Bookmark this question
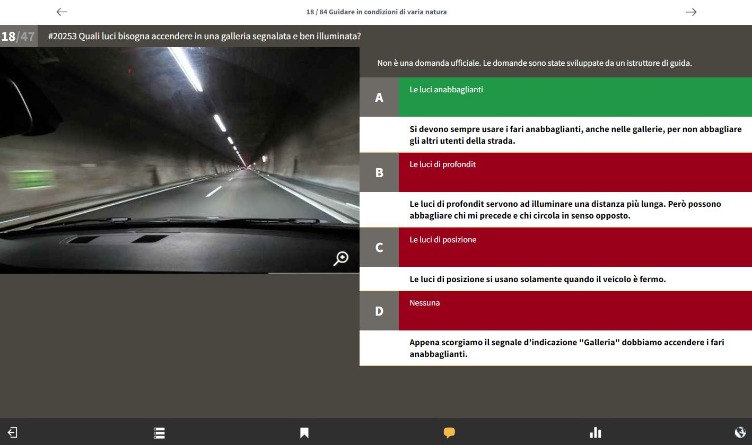Viewport: 752px width, 445px height. click(304, 432)
